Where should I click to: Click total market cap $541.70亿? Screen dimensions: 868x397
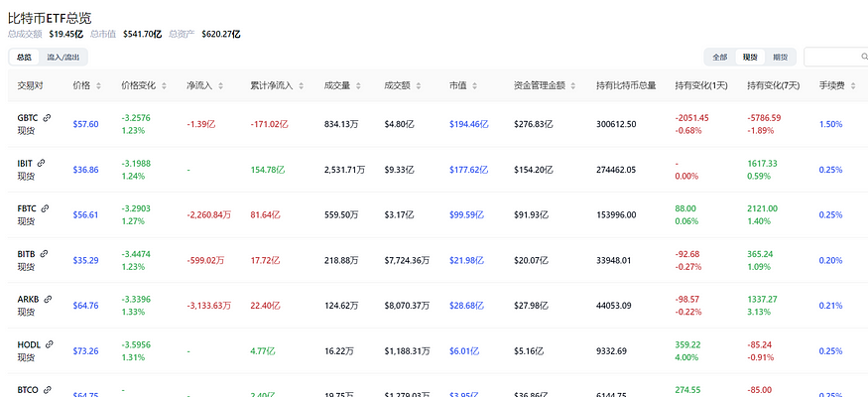coord(142,34)
